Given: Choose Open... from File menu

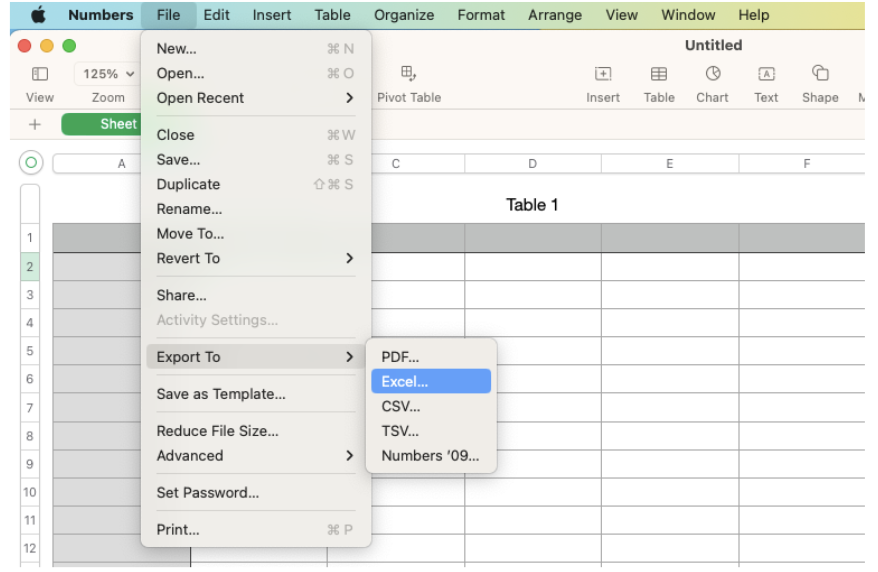Looking at the screenshot, I should click(256, 73).
